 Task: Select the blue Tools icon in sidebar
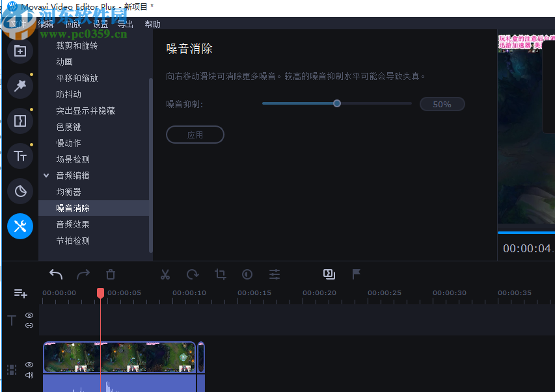point(20,226)
